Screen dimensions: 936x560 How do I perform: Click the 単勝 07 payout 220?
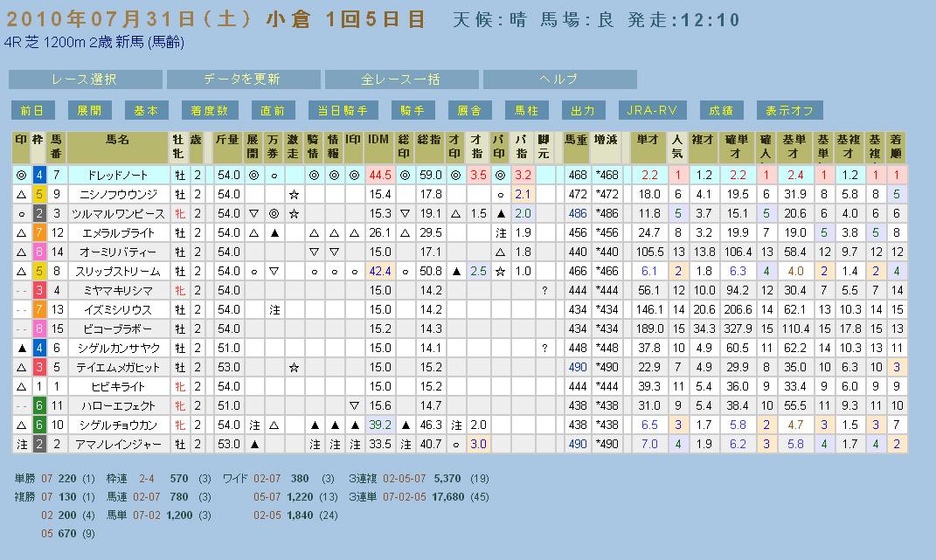coord(66,479)
